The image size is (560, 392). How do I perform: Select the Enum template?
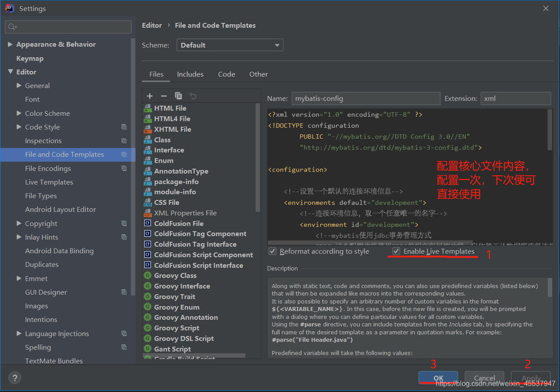pos(164,161)
